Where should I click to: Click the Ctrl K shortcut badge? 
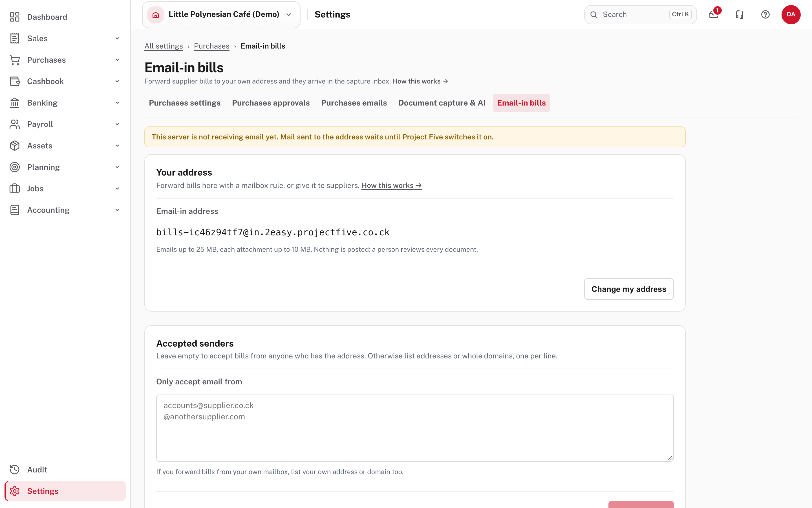point(680,14)
